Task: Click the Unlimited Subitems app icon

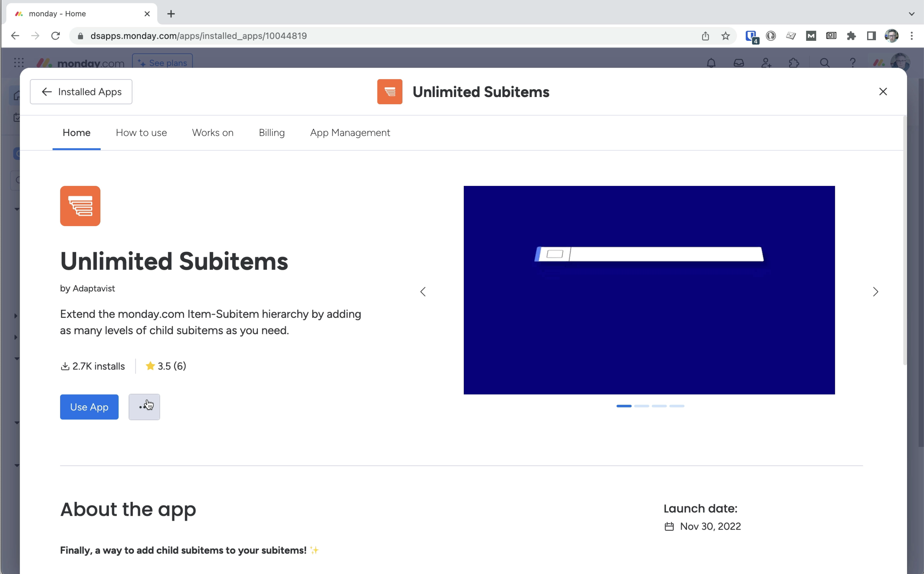Action: click(80, 206)
